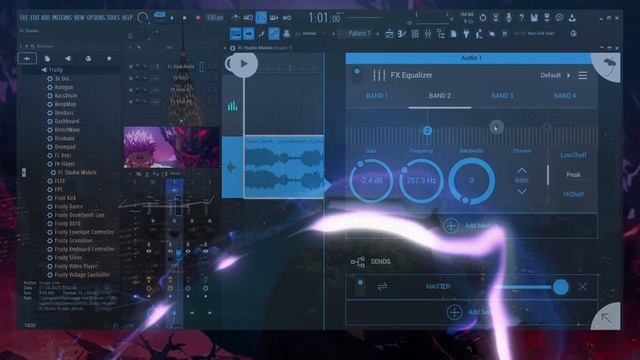This screenshot has width=640, height=360.
Task: Toggle the metronome icon
Action: tap(236, 18)
